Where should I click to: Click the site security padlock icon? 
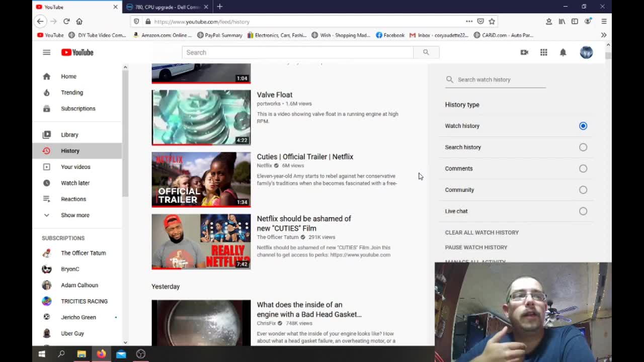(148, 22)
